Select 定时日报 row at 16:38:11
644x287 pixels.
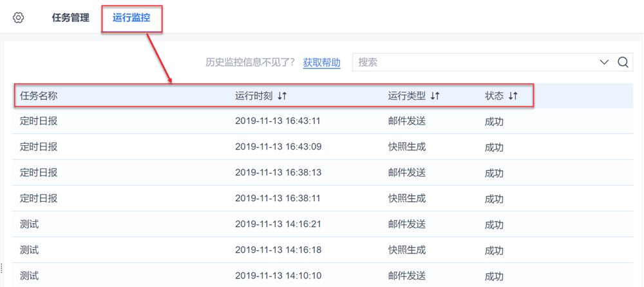39,199
